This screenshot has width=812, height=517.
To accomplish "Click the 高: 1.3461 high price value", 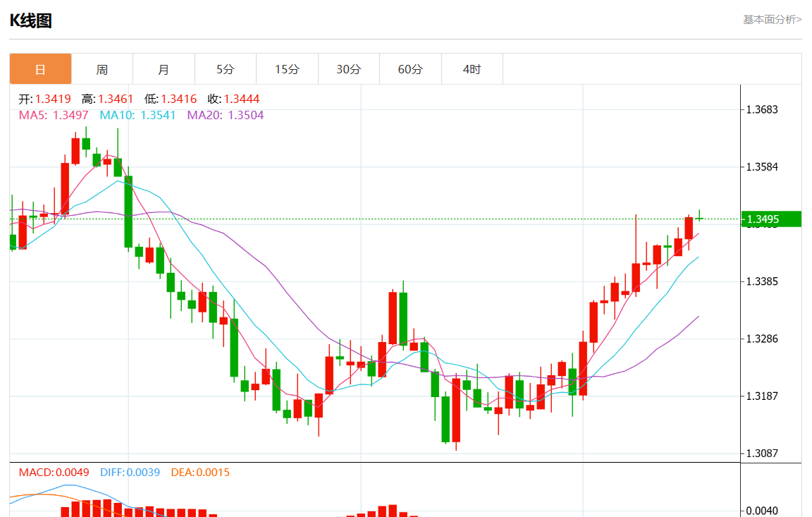I will pos(107,99).
